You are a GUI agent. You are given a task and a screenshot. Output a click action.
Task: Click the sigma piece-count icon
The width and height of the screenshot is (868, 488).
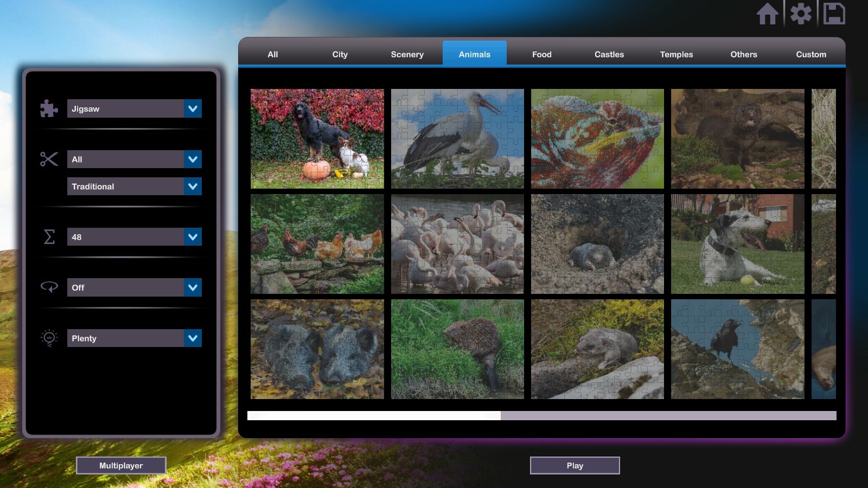[x=48, y=236]
